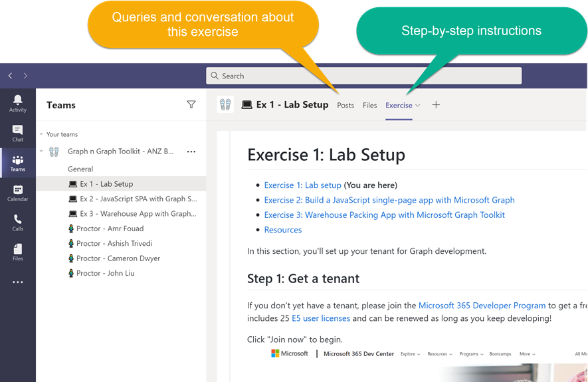Switch to the Posts tab

pos(345,105)
